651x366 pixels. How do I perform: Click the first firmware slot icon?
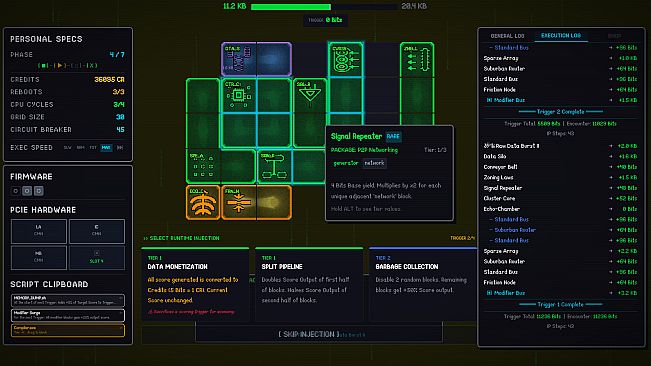(x=16, y=191)
